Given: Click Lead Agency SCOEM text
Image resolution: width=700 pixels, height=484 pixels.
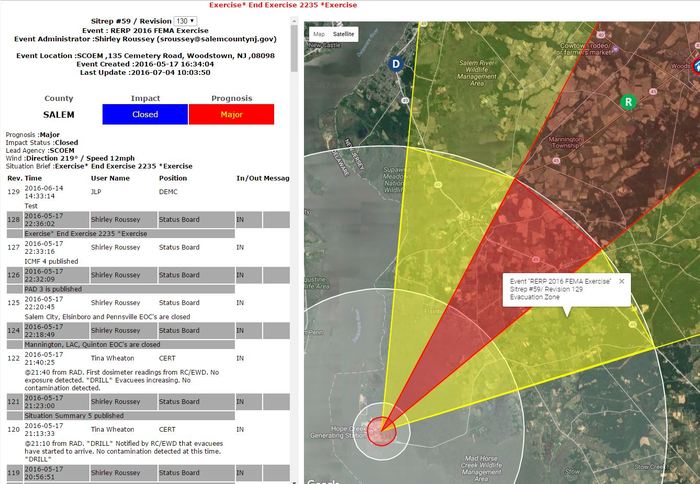Looking at the screenshot, I should click(40, 150).
